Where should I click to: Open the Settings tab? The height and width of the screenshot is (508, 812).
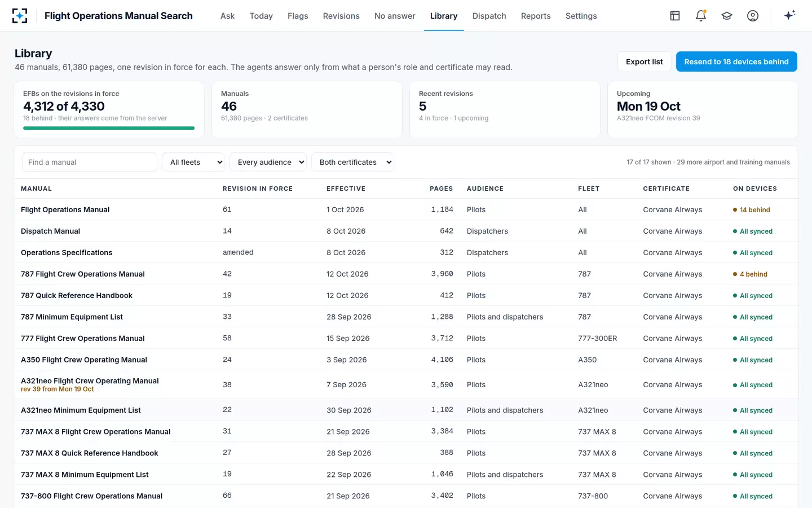581,16
